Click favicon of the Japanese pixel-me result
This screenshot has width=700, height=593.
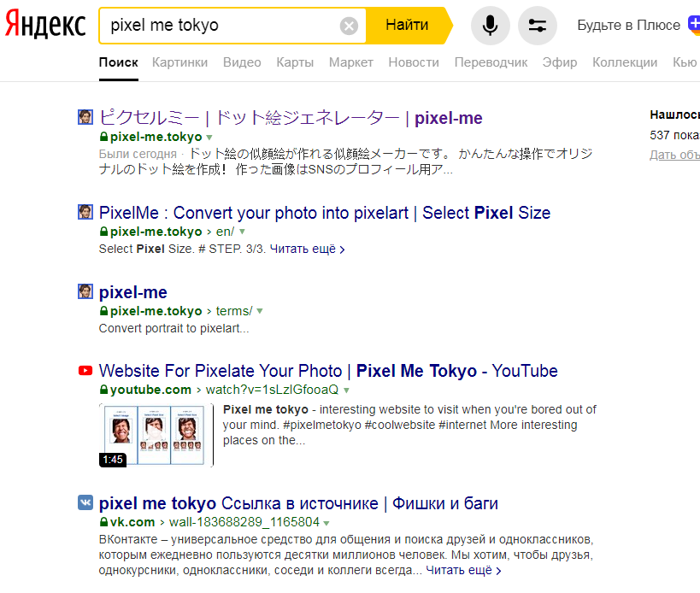coord(85,118)
